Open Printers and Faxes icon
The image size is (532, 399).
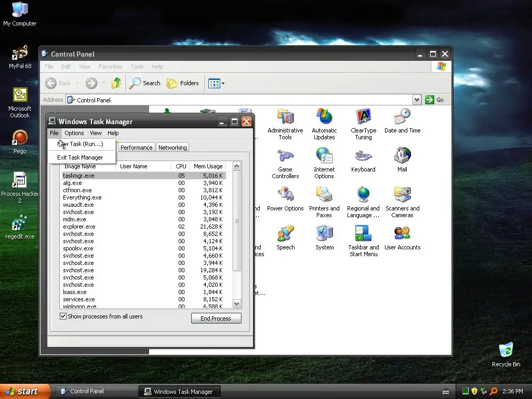[324, 203]
